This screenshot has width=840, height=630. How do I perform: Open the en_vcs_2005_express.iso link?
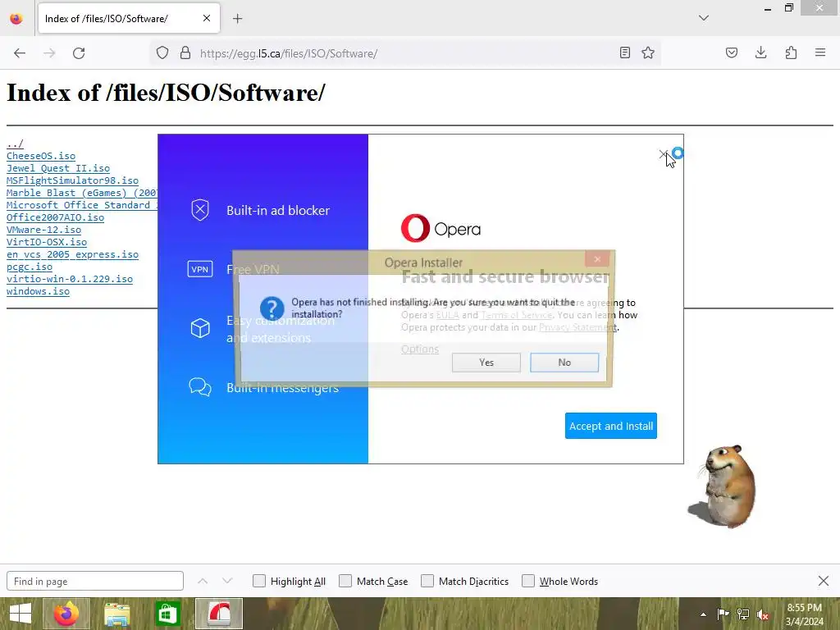tap(72, 254)
